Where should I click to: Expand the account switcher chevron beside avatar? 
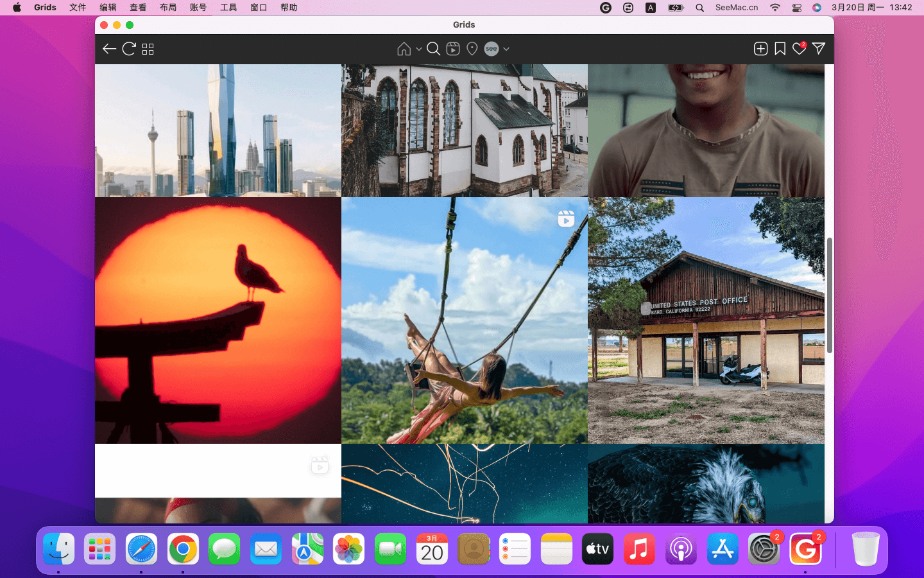[x=506, y=49]
